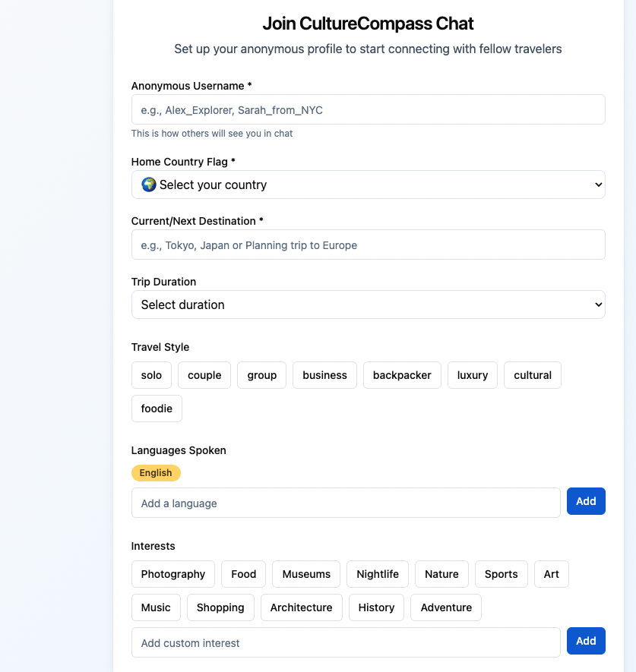Toggle the Food interest chip

[x=244, y=574]
